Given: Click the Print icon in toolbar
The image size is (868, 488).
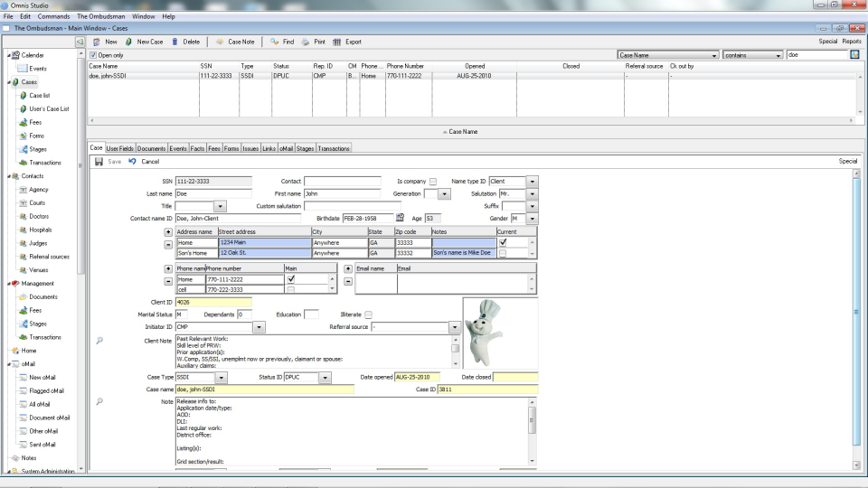Looking at the screenshot, I should [307, 42].
